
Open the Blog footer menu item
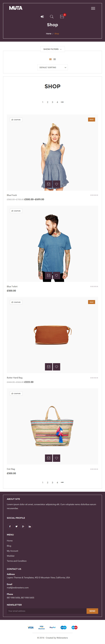9,546
